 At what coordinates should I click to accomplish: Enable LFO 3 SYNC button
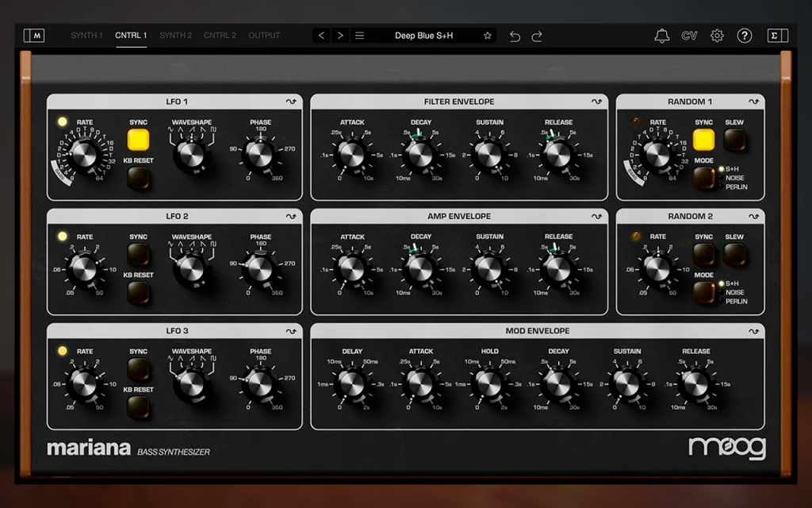[138, 369]
